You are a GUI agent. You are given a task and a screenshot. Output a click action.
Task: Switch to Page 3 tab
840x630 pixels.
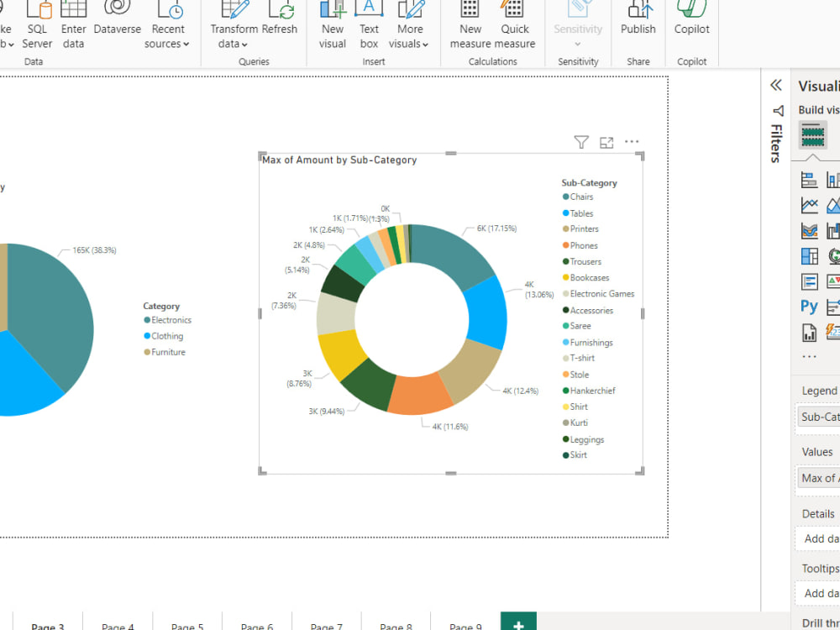48,622
